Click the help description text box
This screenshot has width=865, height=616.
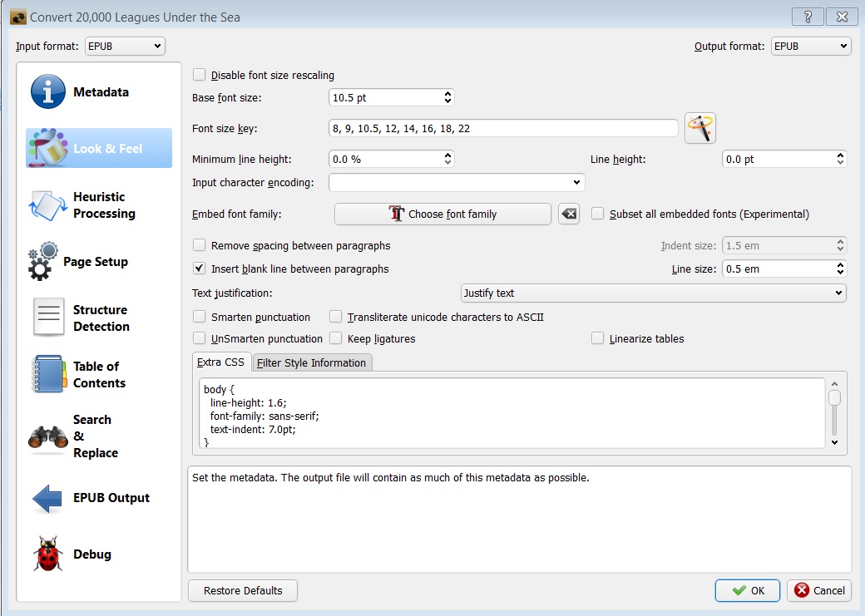pyautogui.click(x=520, y=520)
